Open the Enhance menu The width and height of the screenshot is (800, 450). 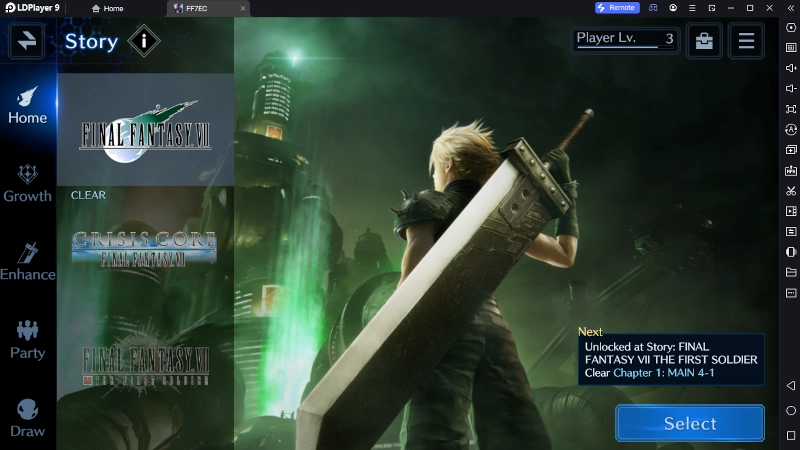pyautogui.click(x=28, y=262)
